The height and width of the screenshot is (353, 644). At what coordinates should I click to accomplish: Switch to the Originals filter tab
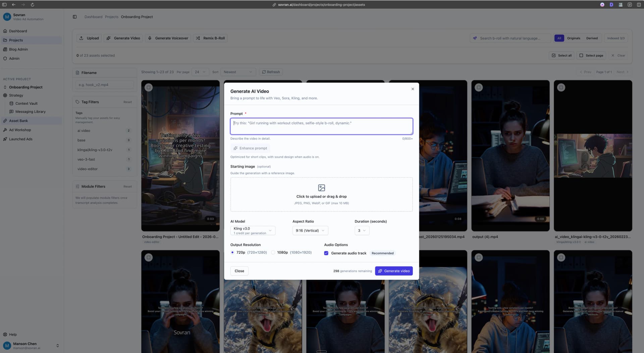[574, 38]
